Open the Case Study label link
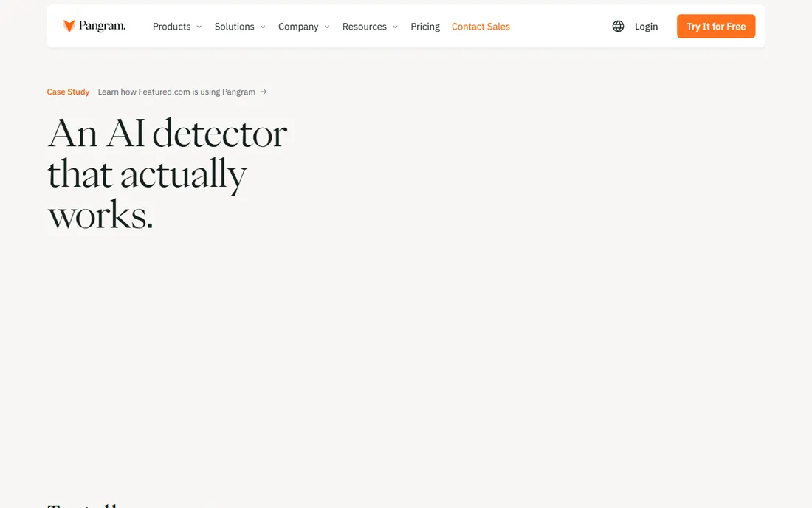This screenshot has height=508, width=812. coord(68,92)
